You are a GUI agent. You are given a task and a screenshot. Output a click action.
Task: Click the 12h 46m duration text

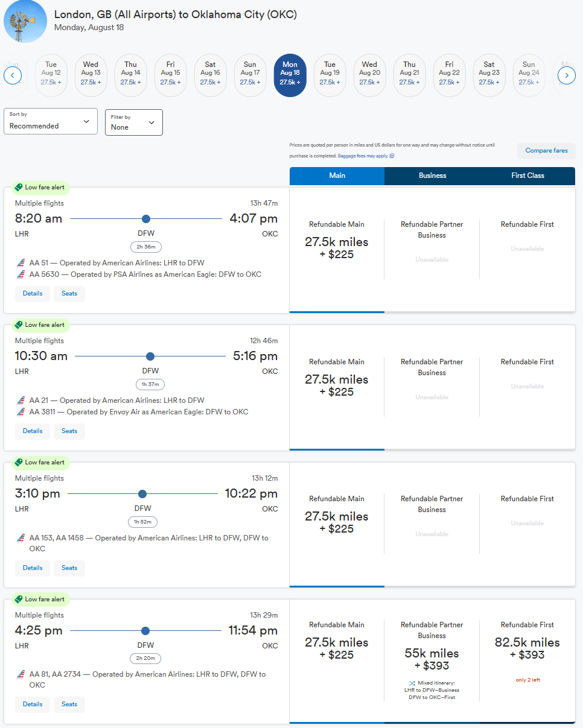pyautogui.click(x=264, y=341)
